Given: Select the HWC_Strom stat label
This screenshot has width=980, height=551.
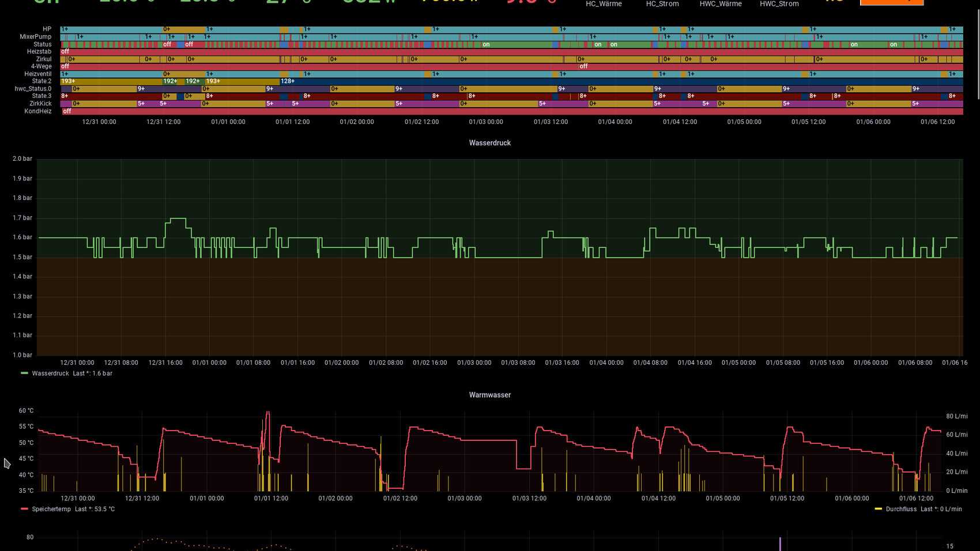Looking at the screenshot, I should (779, 4).
